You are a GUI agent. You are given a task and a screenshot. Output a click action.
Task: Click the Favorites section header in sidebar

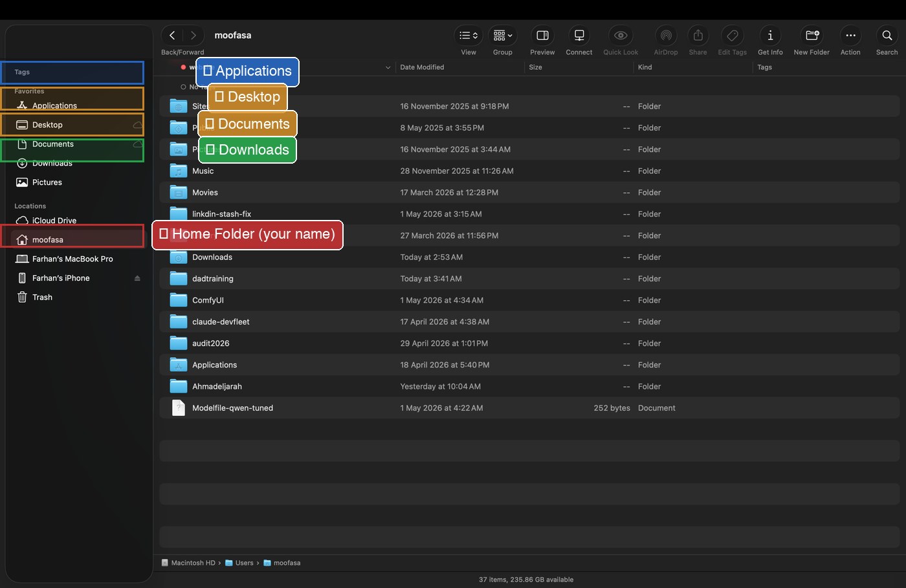29,91
